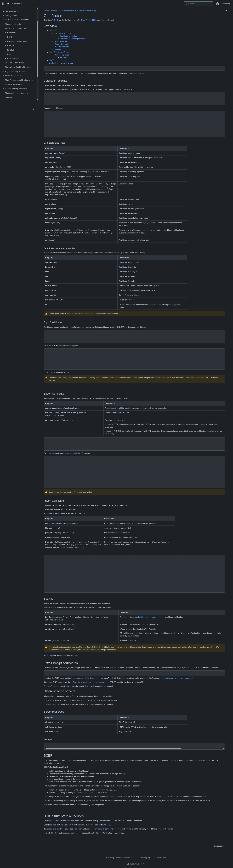Open the app switcher grid icon
The height and width of the screenshot is (868, 233).
[3, 4]
